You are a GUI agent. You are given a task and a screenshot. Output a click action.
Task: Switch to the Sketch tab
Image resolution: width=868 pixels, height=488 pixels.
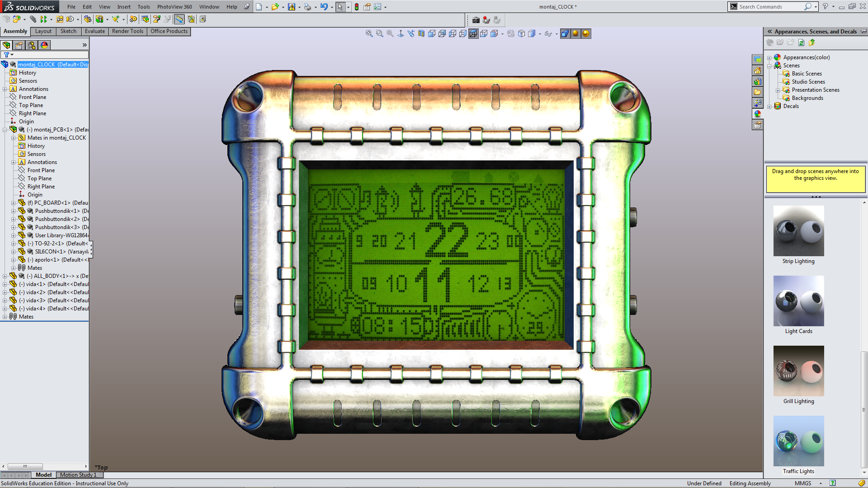pyautogui.click(x=68, y=31)
